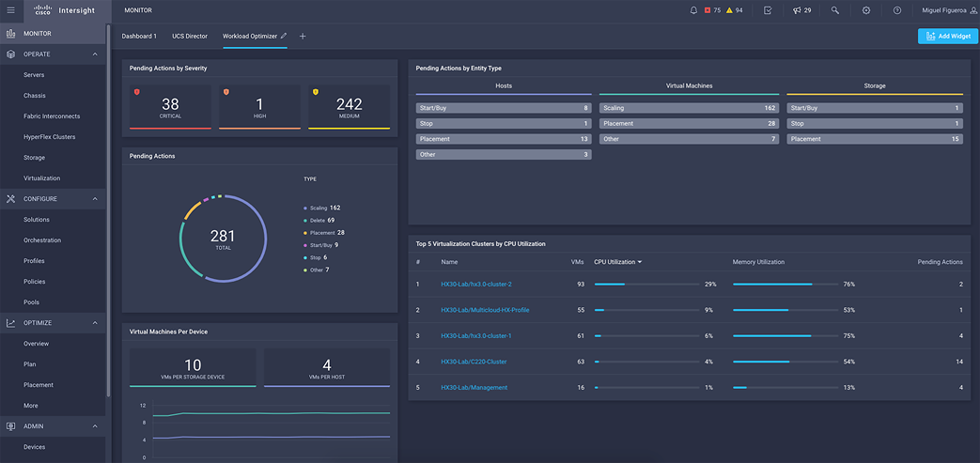Click Storage Placement 15 bar
980x463 pixels.
click(x=875, y=139)
